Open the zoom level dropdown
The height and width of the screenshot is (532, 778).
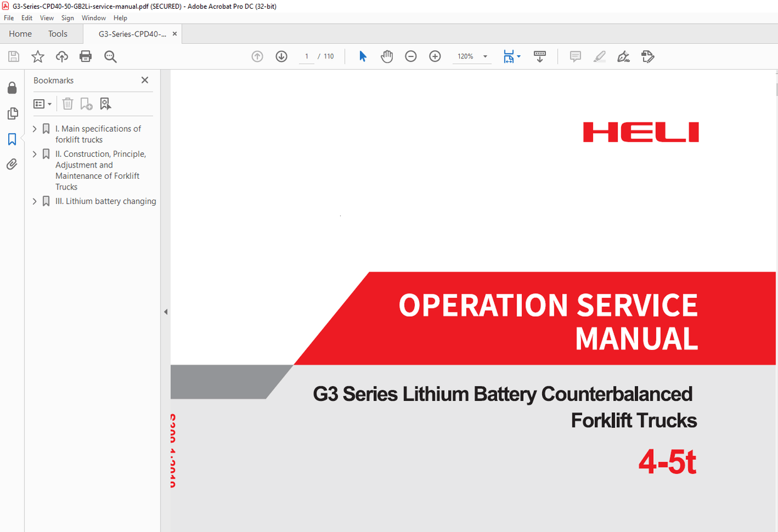click(484, 56)
